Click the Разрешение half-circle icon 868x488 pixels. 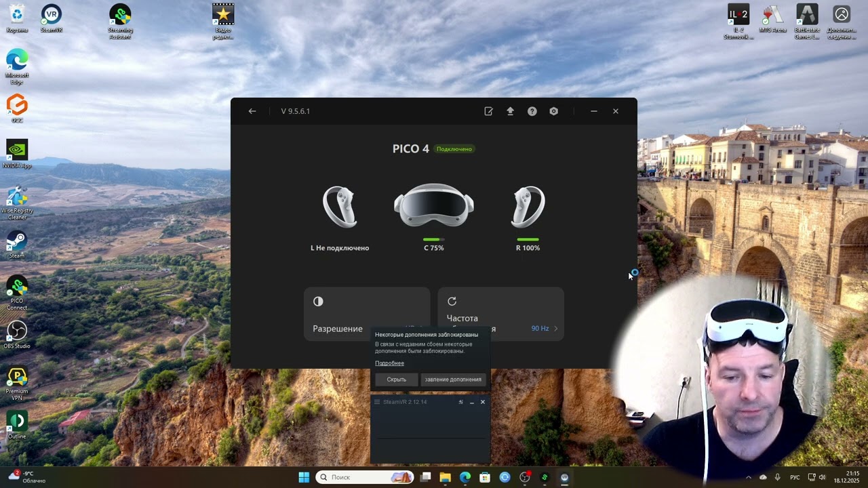tap(318, 302)
